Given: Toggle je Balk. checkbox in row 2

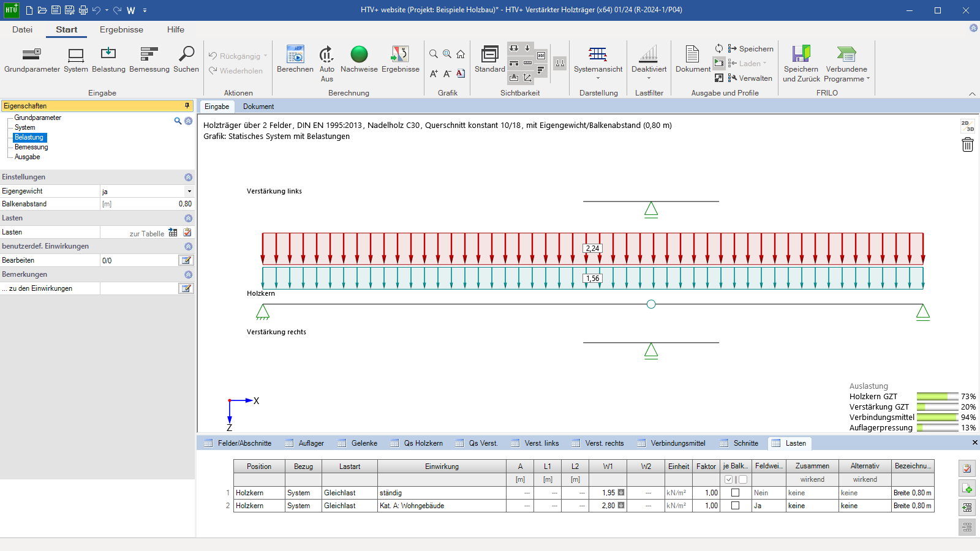Looking at the screenshot, I should [x=736, y=506].
